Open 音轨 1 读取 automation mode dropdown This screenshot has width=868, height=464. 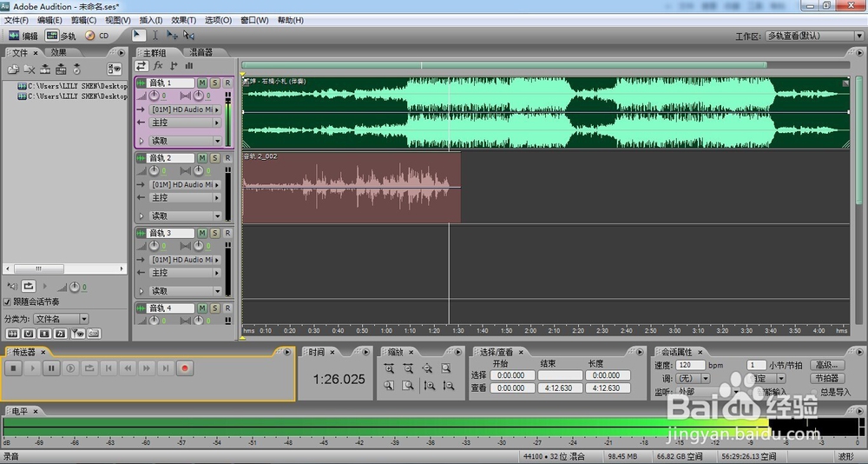click(186, 141)
